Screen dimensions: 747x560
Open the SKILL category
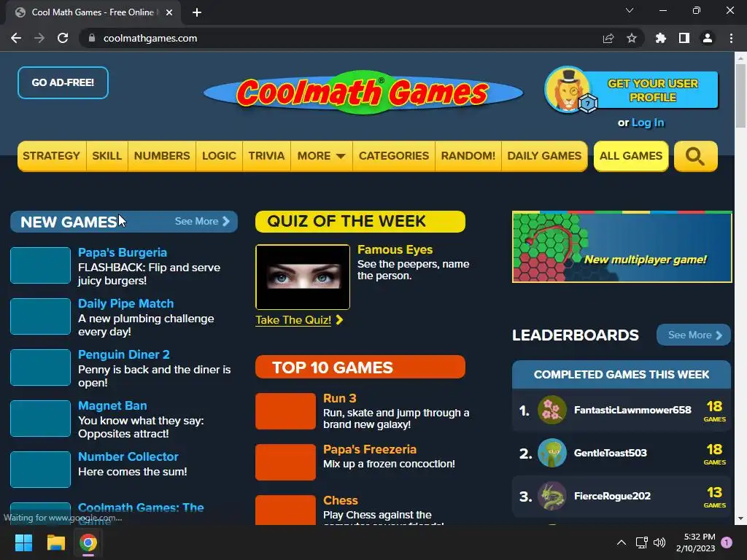tap(107, 156)
